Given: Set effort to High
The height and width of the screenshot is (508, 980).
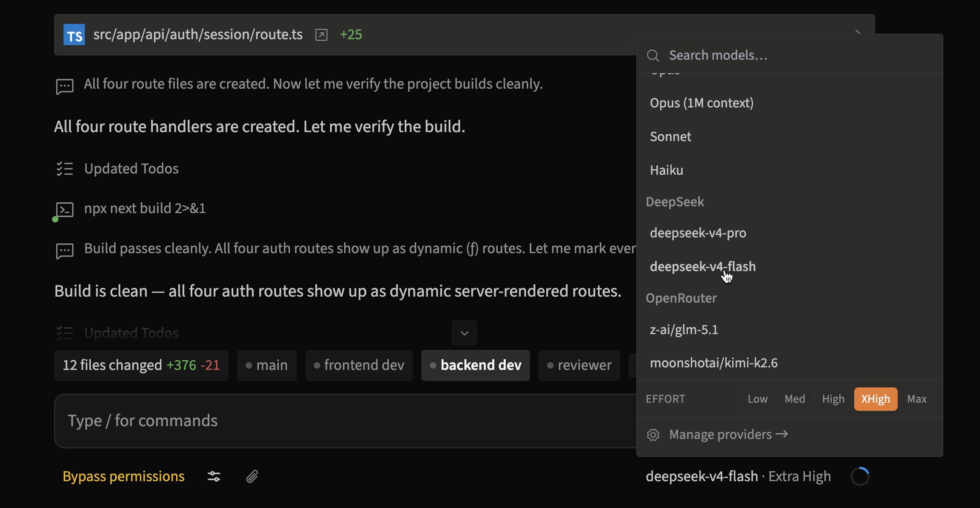Looking at the screenshot, I should pos(833,399).
